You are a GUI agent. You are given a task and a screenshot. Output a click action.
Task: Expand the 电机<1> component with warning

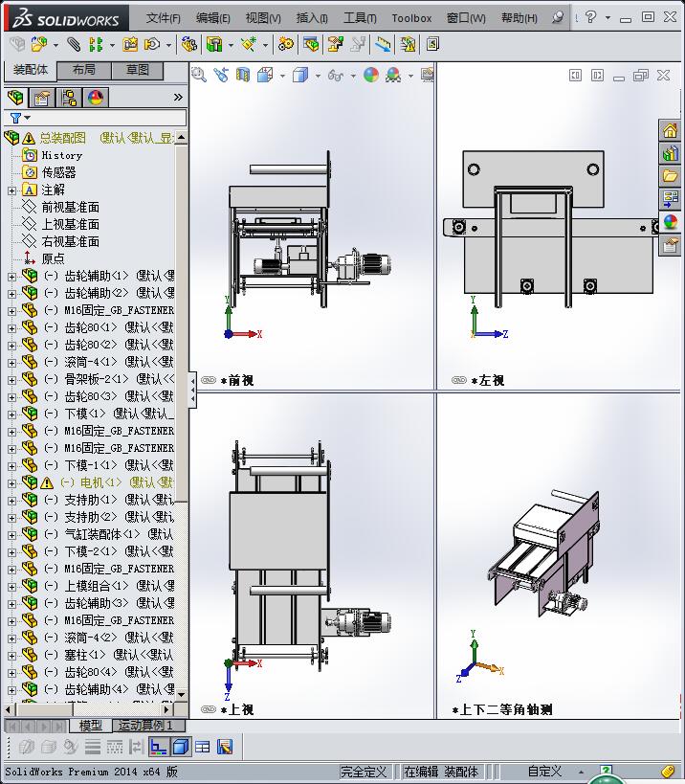coord(12,483)
